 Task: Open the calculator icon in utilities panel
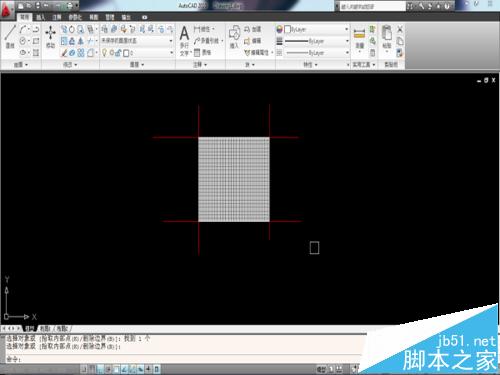pos(373,53)
